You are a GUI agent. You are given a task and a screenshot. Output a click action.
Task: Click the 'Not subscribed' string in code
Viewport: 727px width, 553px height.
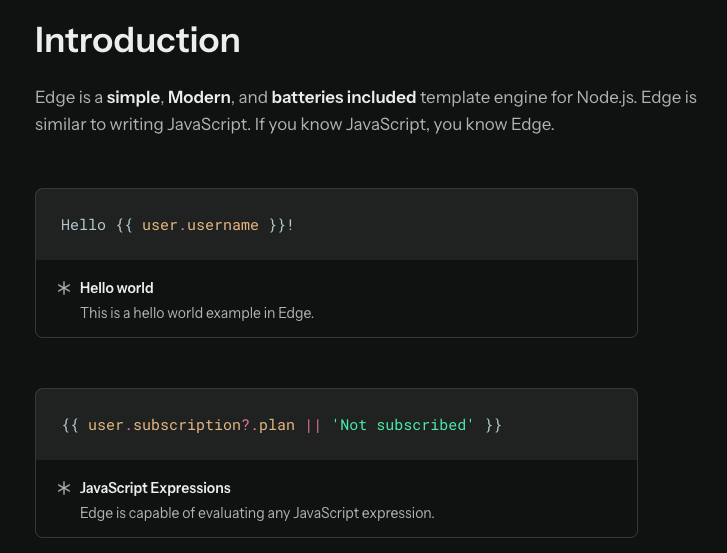(x=402, y=425)
